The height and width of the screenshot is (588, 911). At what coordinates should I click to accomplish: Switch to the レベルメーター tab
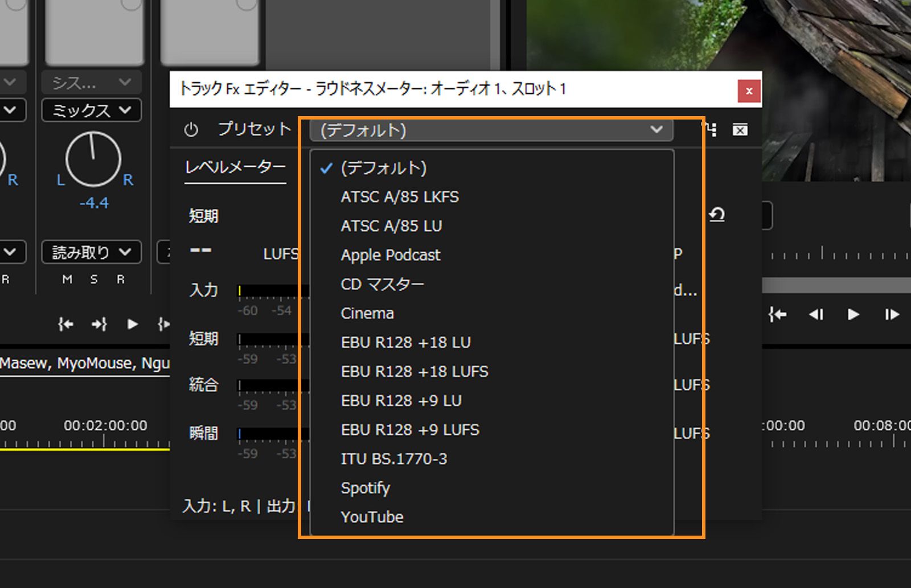click(x=235, y=167)
